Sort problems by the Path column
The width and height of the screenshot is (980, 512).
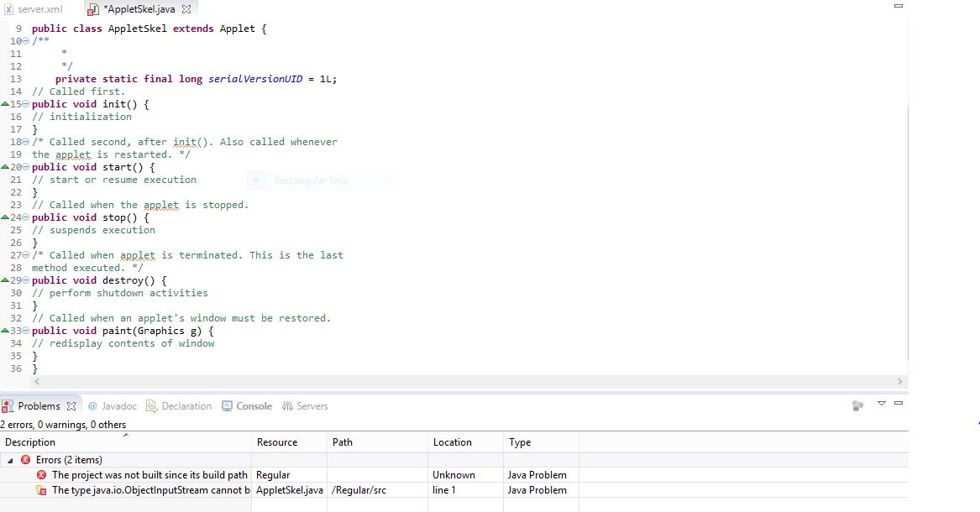pos(378,442)
